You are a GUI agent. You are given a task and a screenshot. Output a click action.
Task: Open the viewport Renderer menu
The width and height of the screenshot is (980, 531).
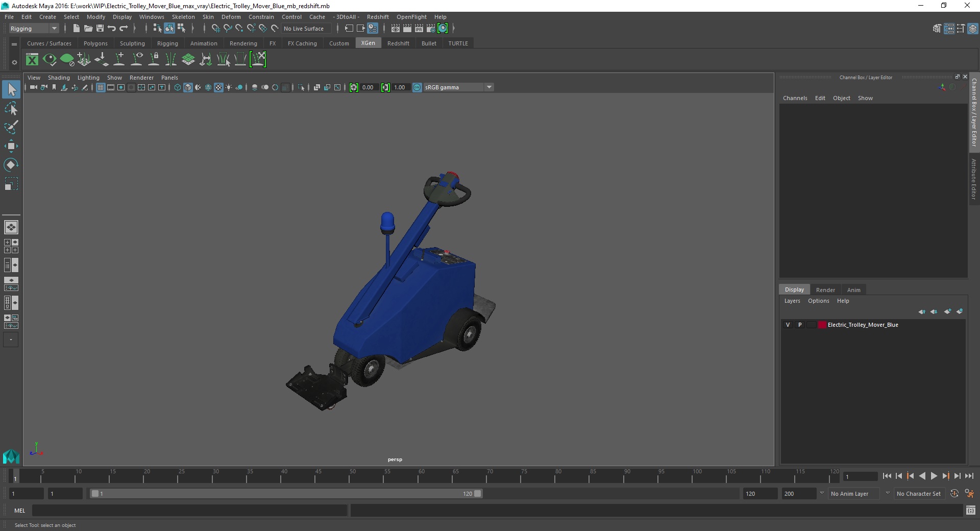point(141,78)
